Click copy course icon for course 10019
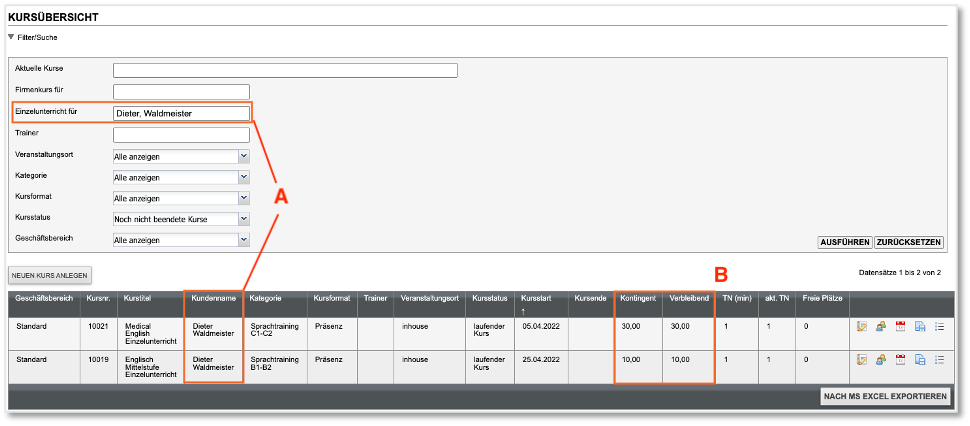 click(x=919, y=360)
